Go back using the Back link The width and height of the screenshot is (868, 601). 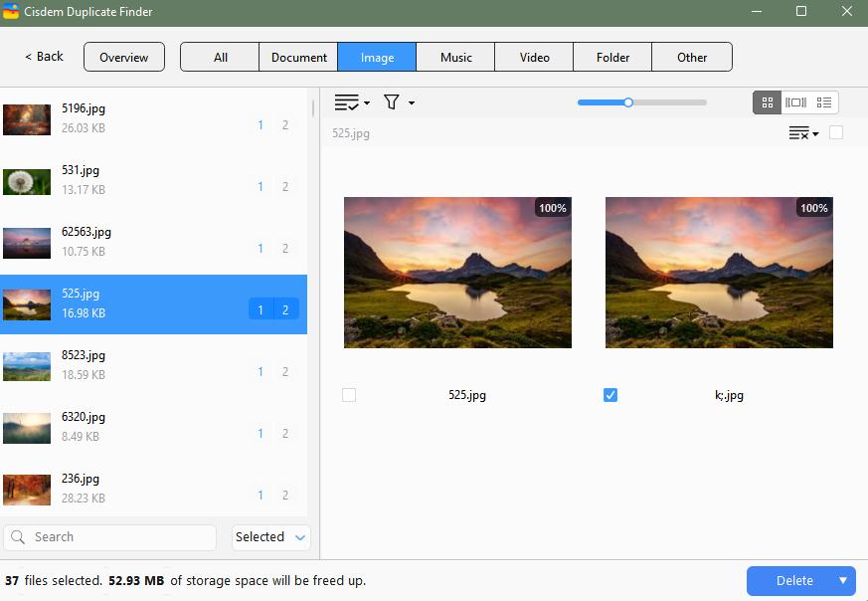(42, 57)
